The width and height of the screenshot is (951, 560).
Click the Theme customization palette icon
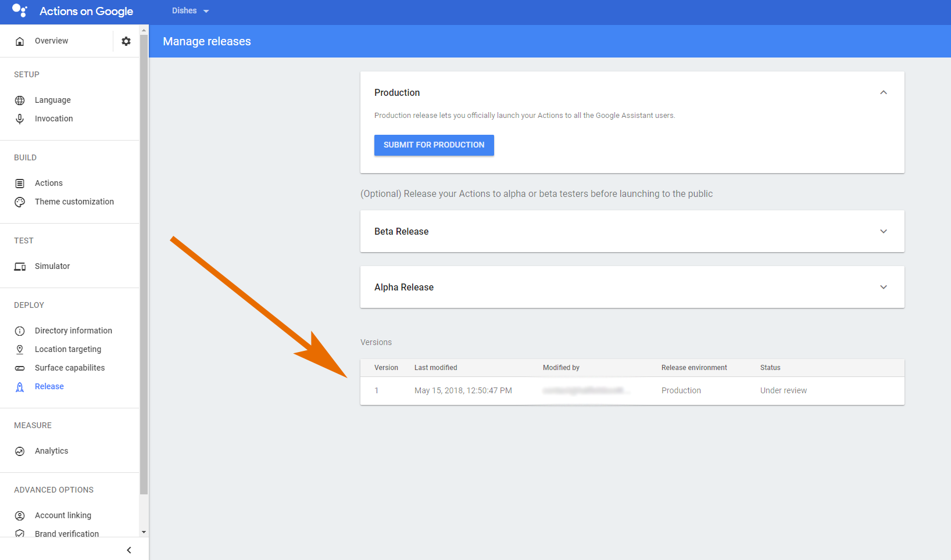pyautogui.click(x=20, y=202)
